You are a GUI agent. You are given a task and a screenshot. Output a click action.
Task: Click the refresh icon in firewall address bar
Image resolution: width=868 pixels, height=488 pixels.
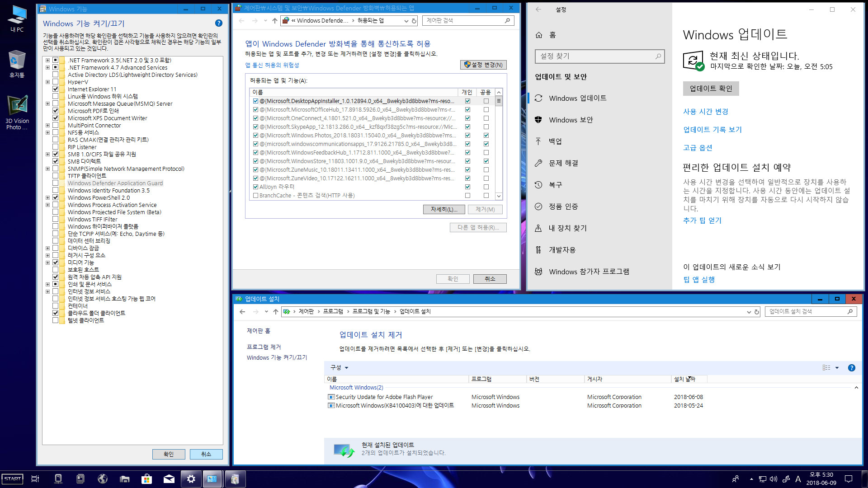pos(414,21)
